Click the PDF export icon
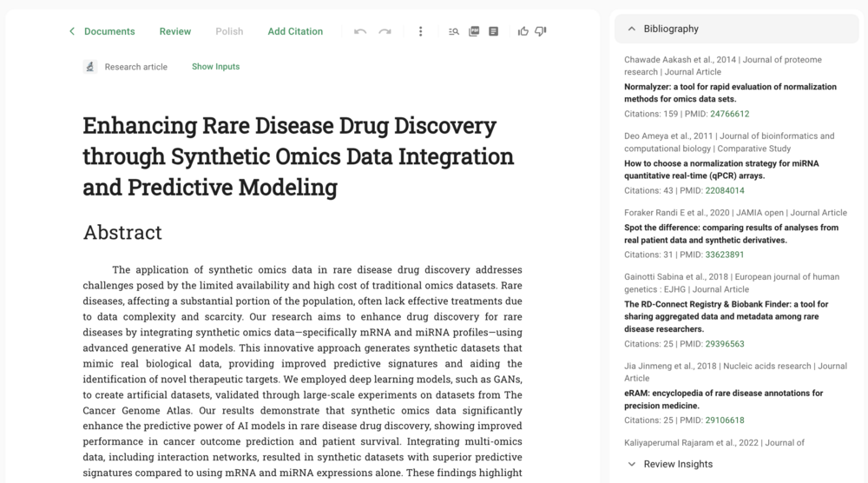The image size is (868, 483). tap(474, 31)
